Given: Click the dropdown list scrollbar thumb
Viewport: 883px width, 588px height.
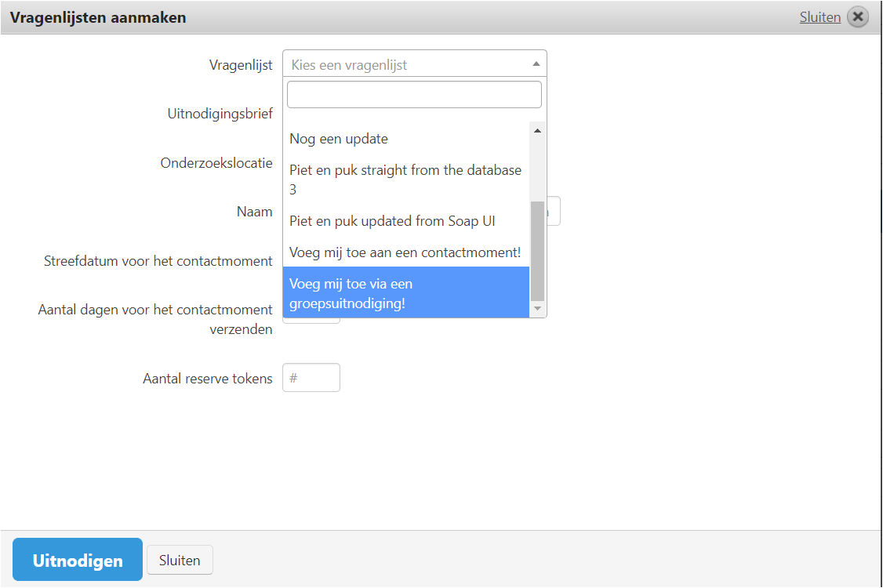Looking at the screenshot, I should click(537, 251).
